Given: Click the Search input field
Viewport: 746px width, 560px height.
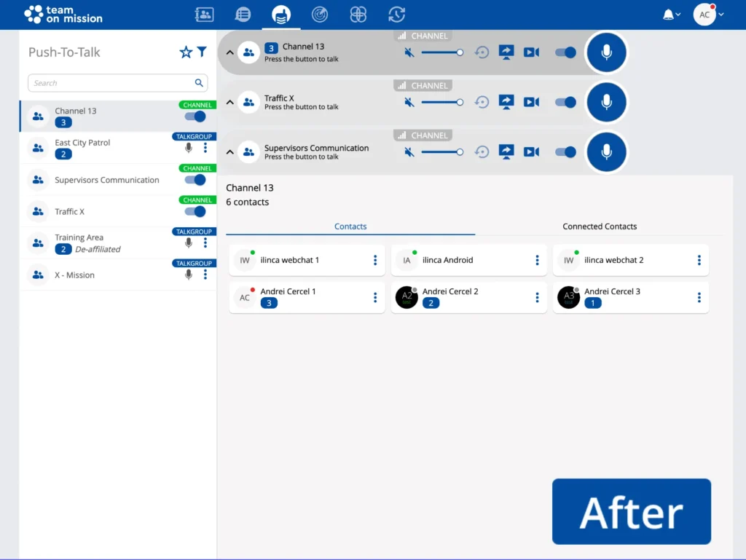Looking at the screenshot, I should tap(109, 83).
